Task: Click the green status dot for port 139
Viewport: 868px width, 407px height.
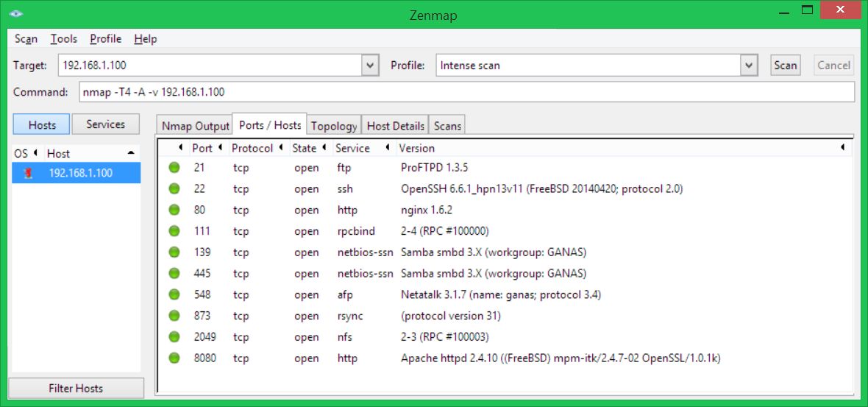Action: pyautogui.click(x=174, y=252)
